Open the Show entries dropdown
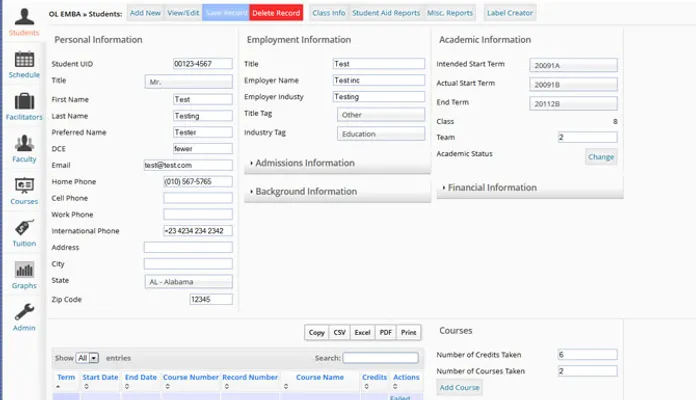The height and width of the screenshot is (400, 696). (x=87, y=357)
